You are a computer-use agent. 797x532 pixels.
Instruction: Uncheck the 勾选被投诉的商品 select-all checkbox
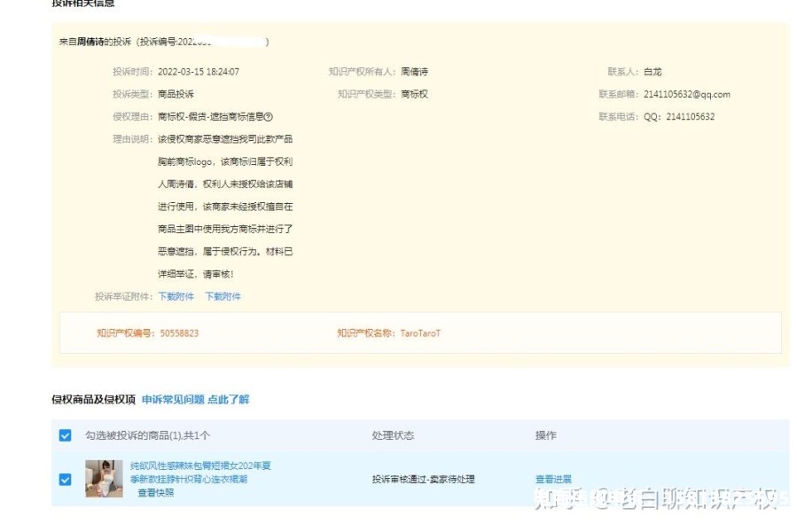[x=65, y=435]
